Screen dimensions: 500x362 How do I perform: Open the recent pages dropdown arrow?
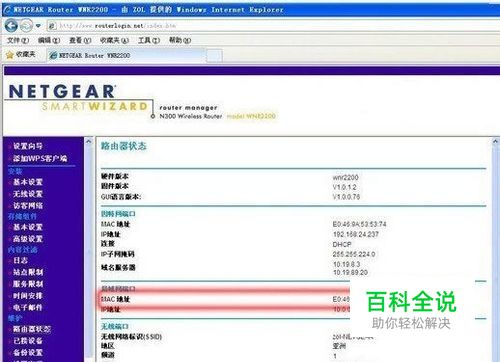(38, 26)
